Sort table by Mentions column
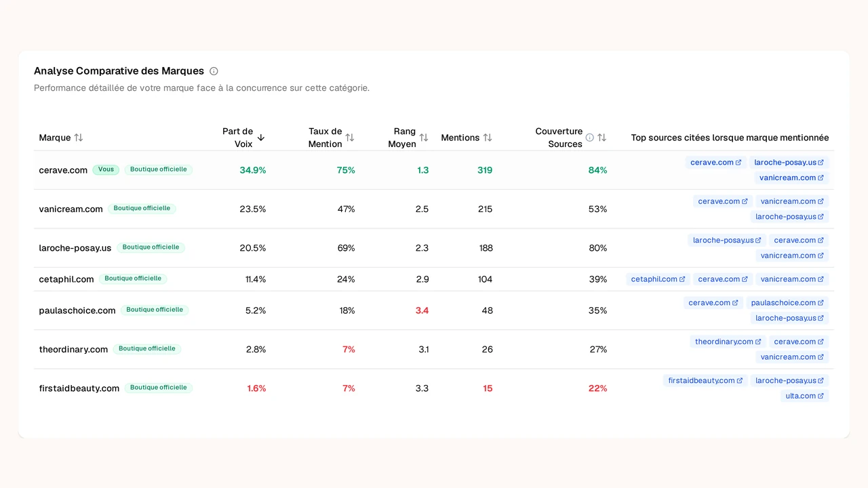The height and width of the screenshot is (488, 868). tap(488, 138)
